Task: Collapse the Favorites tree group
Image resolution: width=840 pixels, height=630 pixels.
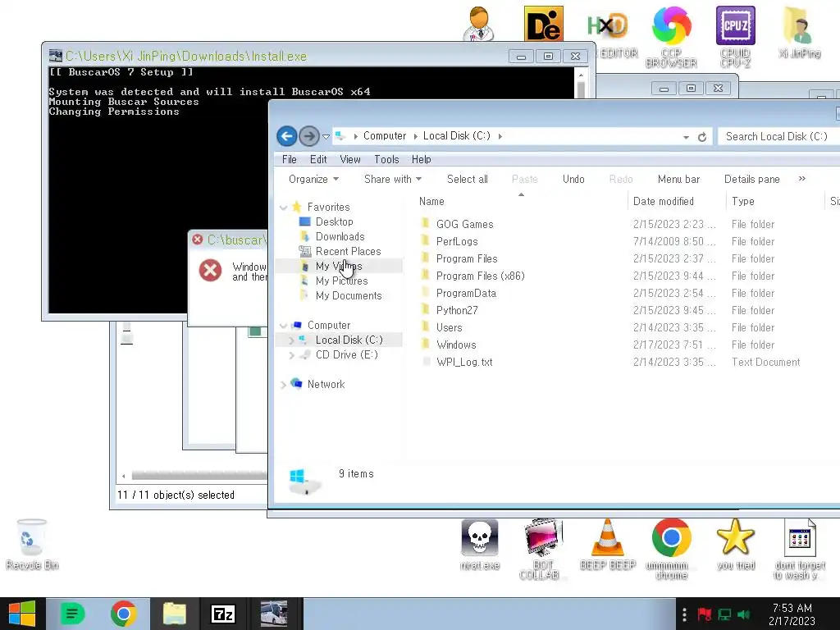Action: (x=283, y=208)
